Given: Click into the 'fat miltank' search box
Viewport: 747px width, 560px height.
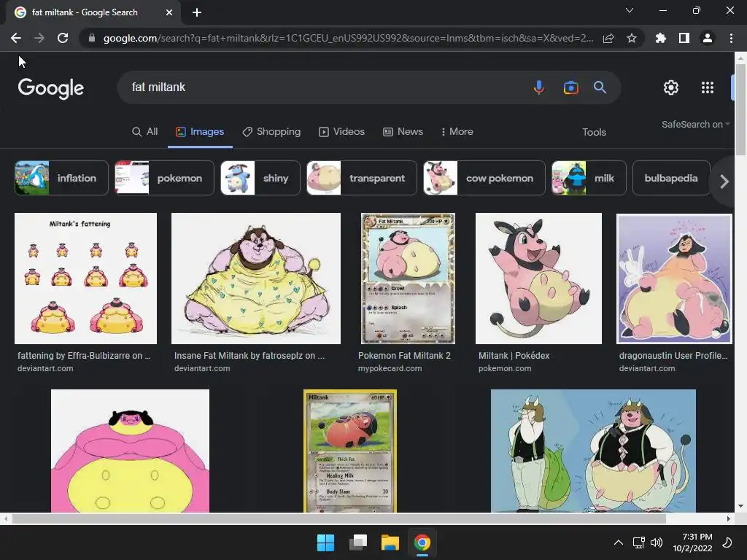Looking at the screenshot, I should 324,87.
